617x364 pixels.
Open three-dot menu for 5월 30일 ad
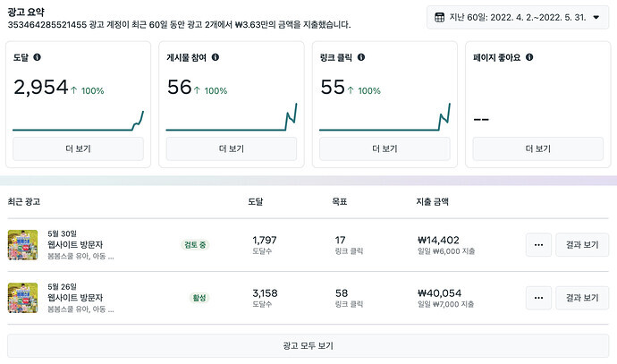[x=538, y=245]
